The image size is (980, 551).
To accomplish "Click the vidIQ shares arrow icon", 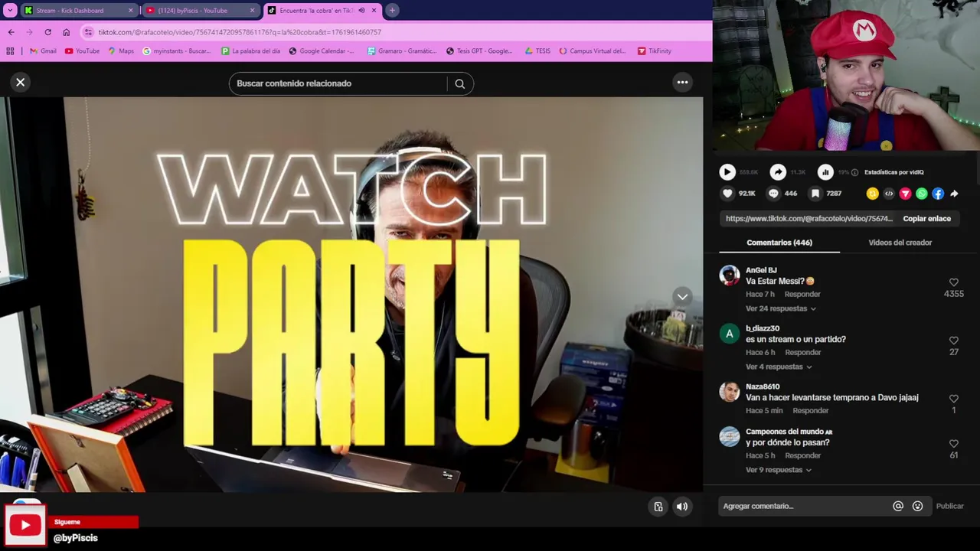I will (x=778, y=172).
